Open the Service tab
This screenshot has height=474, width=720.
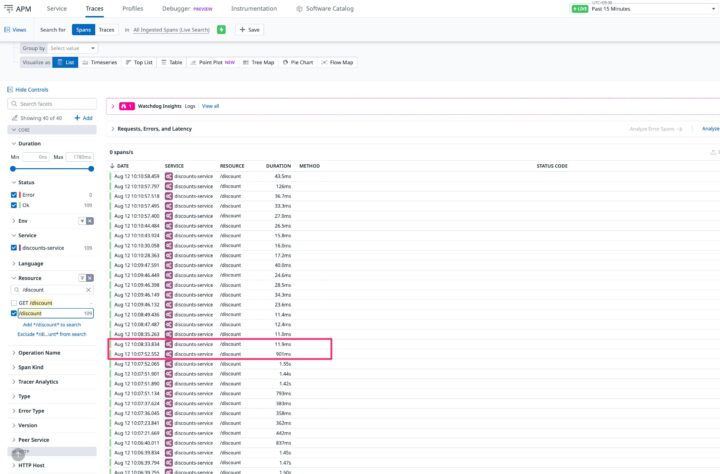(x=56, y=9)
